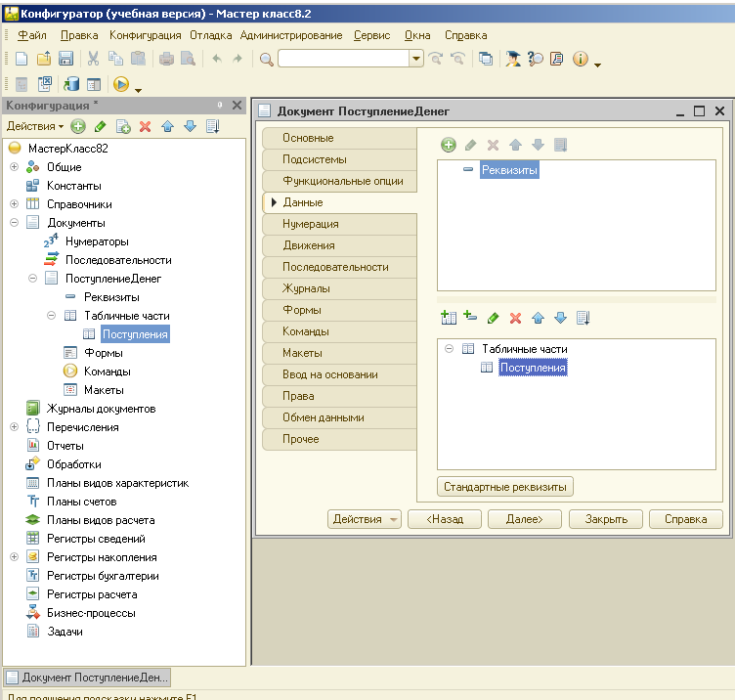Click the save icon in main toolbar
The height and width of the screenshot is (700, 735).
coord(66,59)
